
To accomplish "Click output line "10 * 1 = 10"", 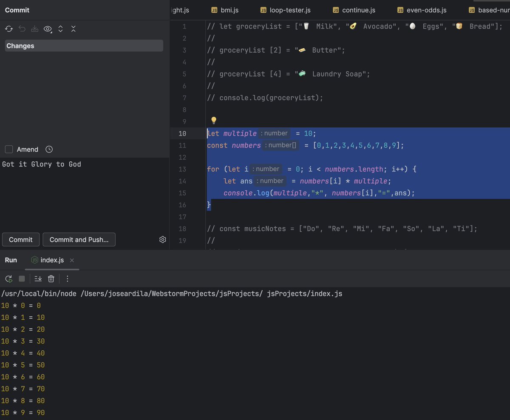I will (x=23, y=318).
